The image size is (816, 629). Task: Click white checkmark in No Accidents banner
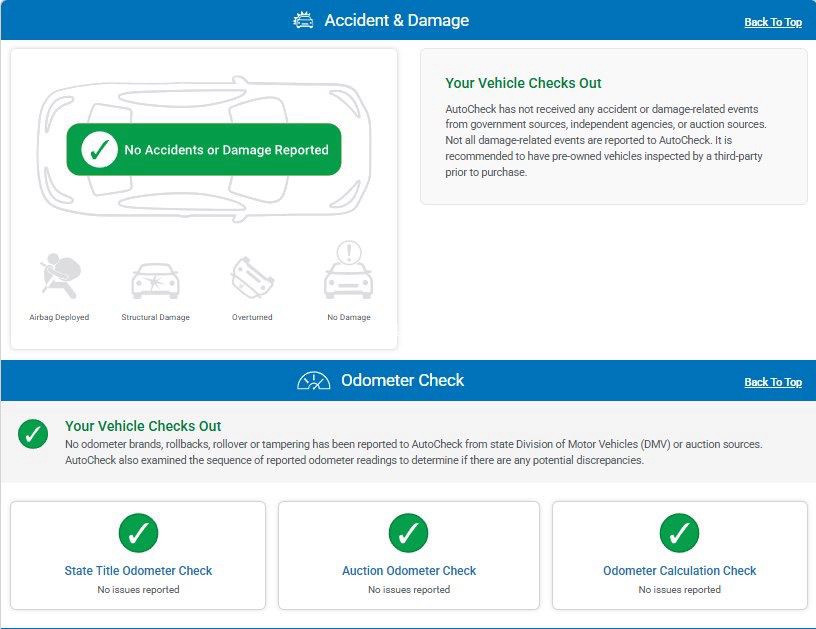click(97, 150)
